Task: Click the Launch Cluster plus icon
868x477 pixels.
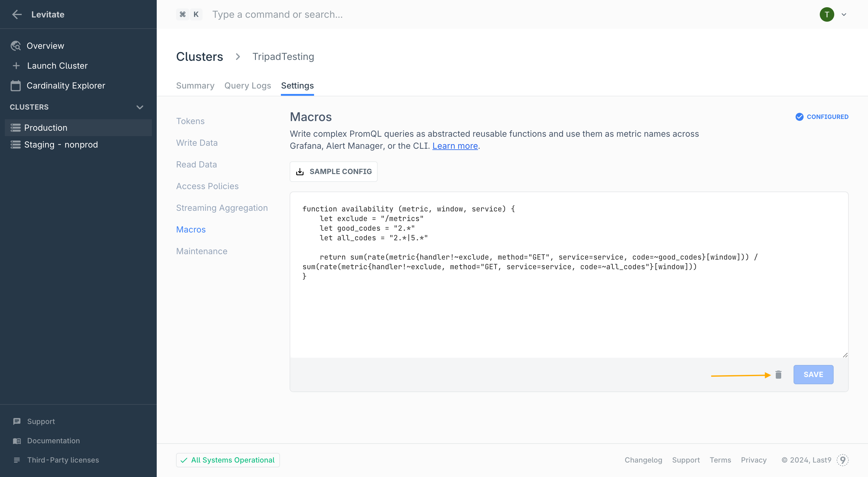Action: pyautogui.click(x=16, y=65)
